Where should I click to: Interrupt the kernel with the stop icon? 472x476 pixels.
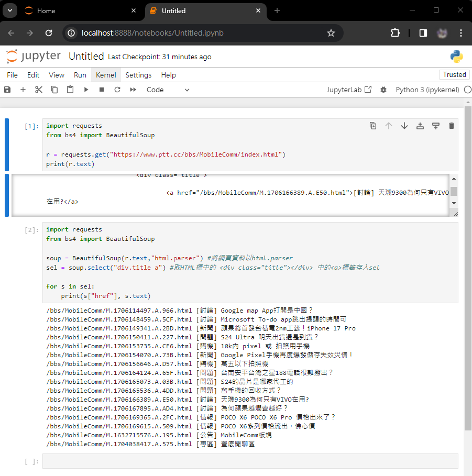pyautogui.click(x=102, y=90)
